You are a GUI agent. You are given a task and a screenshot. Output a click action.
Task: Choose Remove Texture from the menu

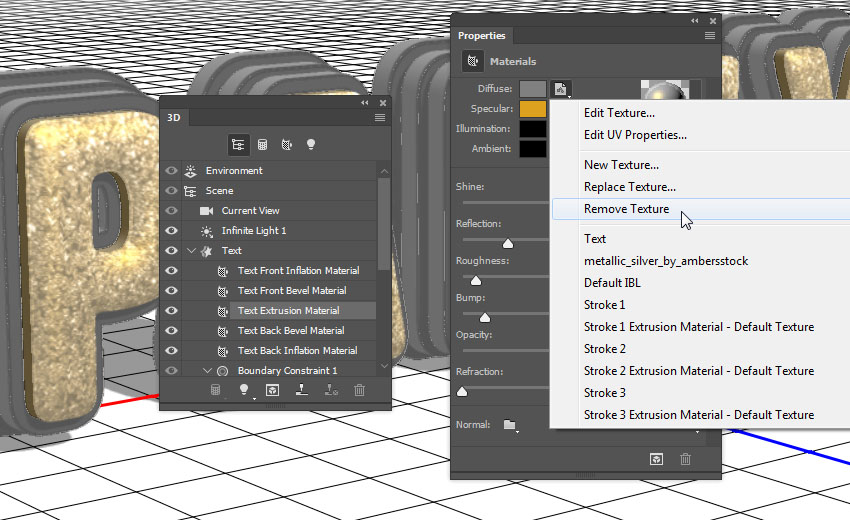pyautogui.click(x=626, y=209)
